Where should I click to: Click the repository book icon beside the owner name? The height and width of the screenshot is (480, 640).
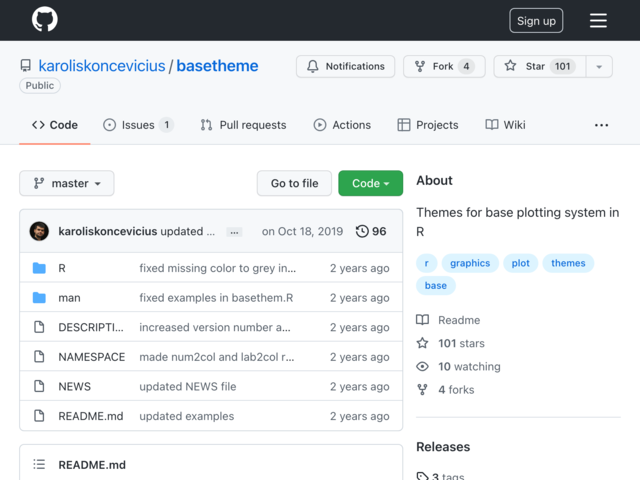pyautogui.click(x=25, y=66)
